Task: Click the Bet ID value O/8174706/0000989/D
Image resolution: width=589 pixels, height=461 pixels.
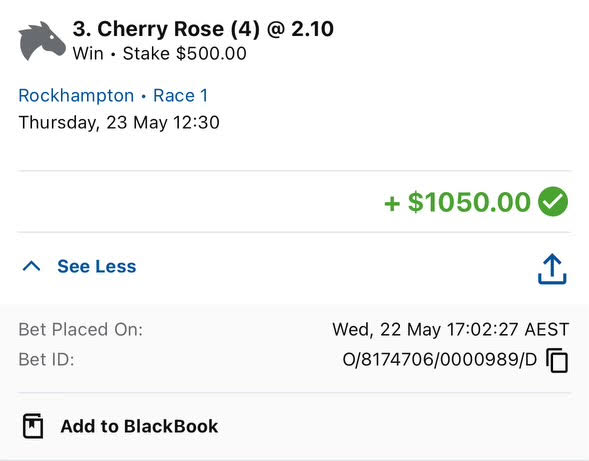Action: [x=439, y=360]
